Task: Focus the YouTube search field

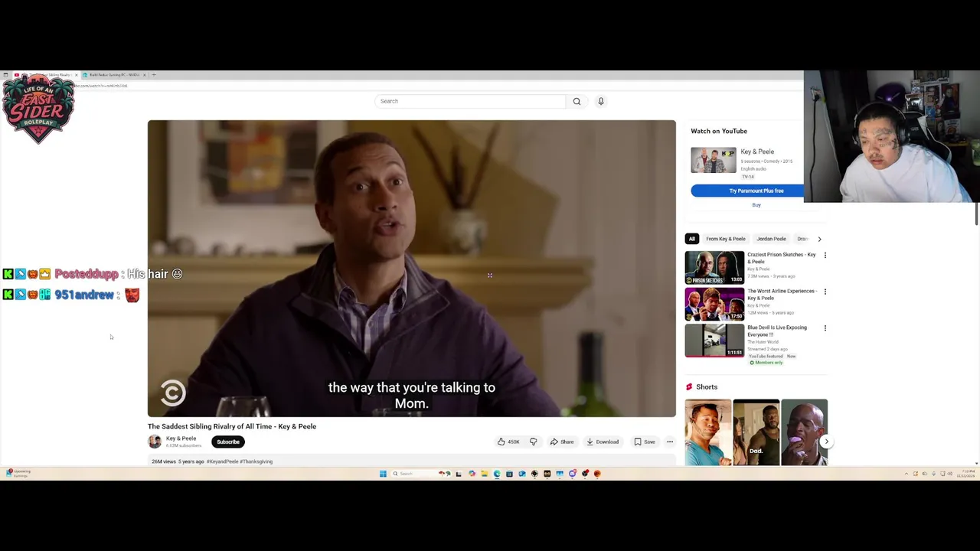Action: (470, 101)
